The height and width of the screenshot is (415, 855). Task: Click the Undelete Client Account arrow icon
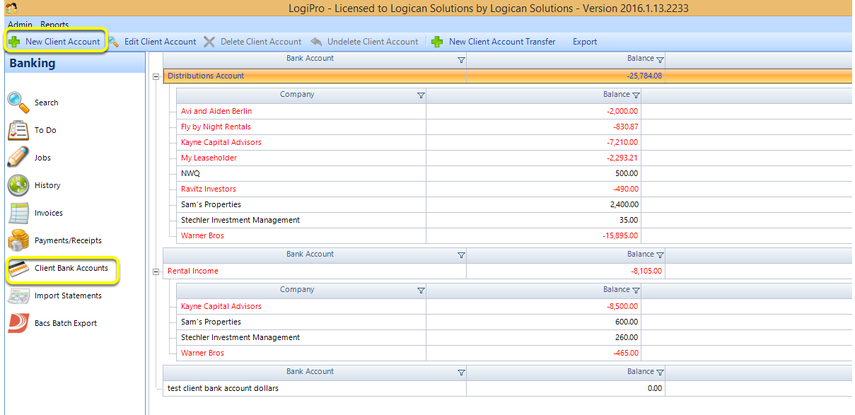(x=316, y=42)
